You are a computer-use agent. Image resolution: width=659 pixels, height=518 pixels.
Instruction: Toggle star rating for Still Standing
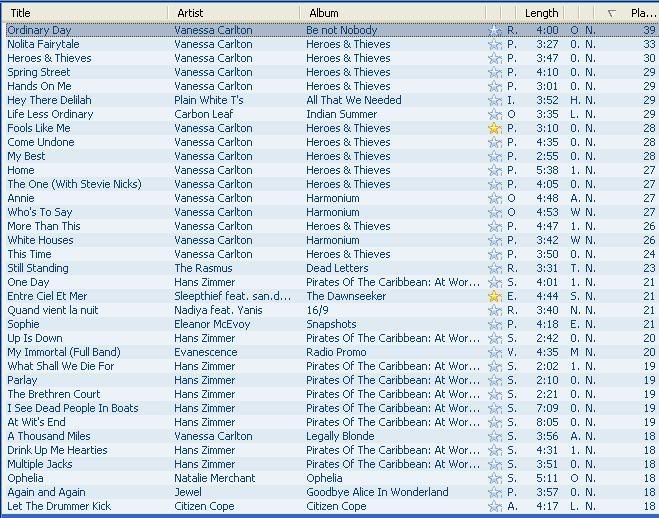pyautogui.click(x=495, y=268)
